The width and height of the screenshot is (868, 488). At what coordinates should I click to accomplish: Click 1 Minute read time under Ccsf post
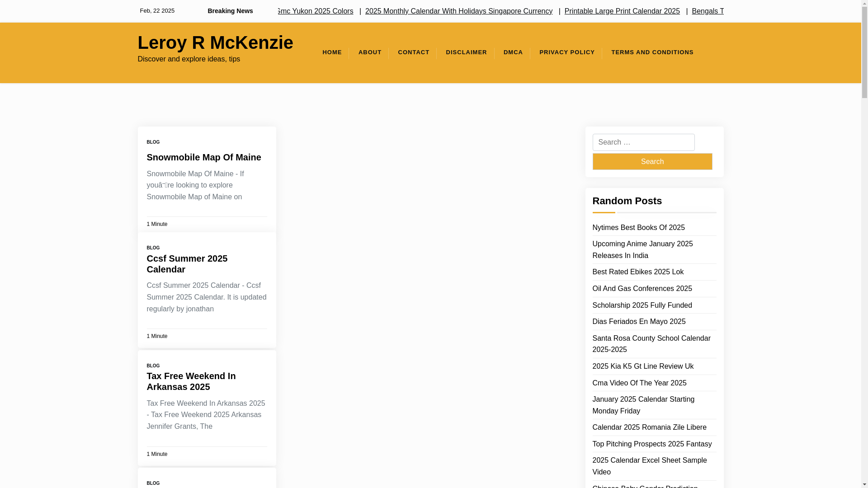tap(157, 336)
